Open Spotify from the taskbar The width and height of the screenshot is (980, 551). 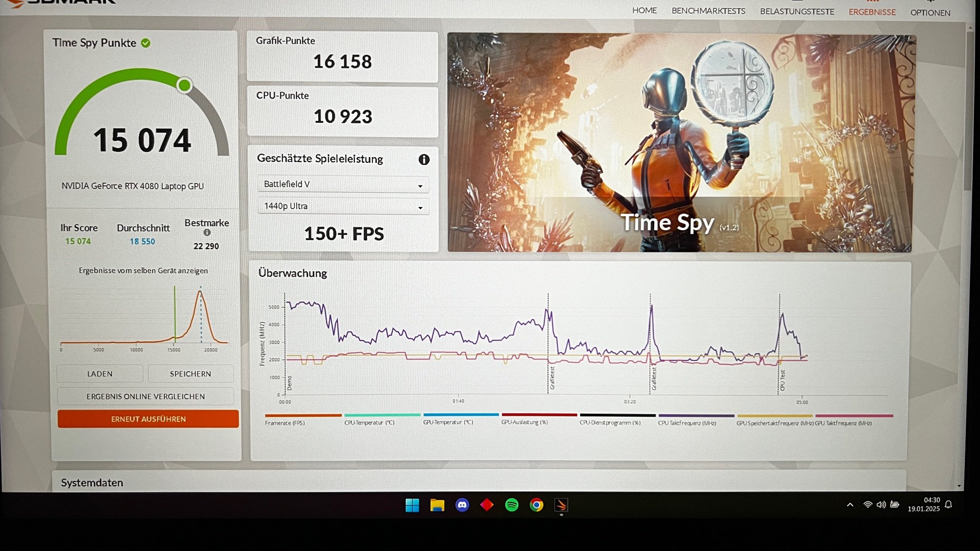click(x=511, y=505)
